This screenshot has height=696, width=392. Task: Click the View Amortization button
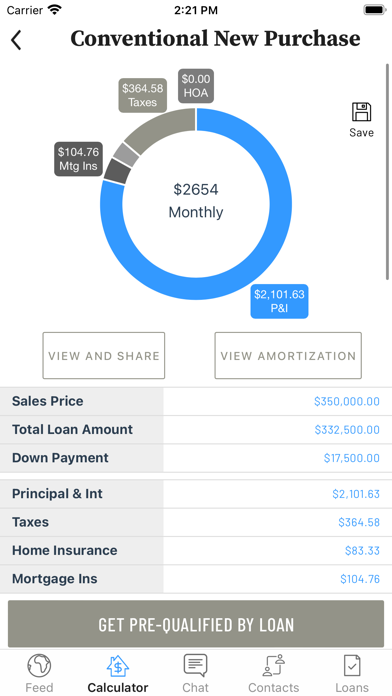tap(288, 356)
